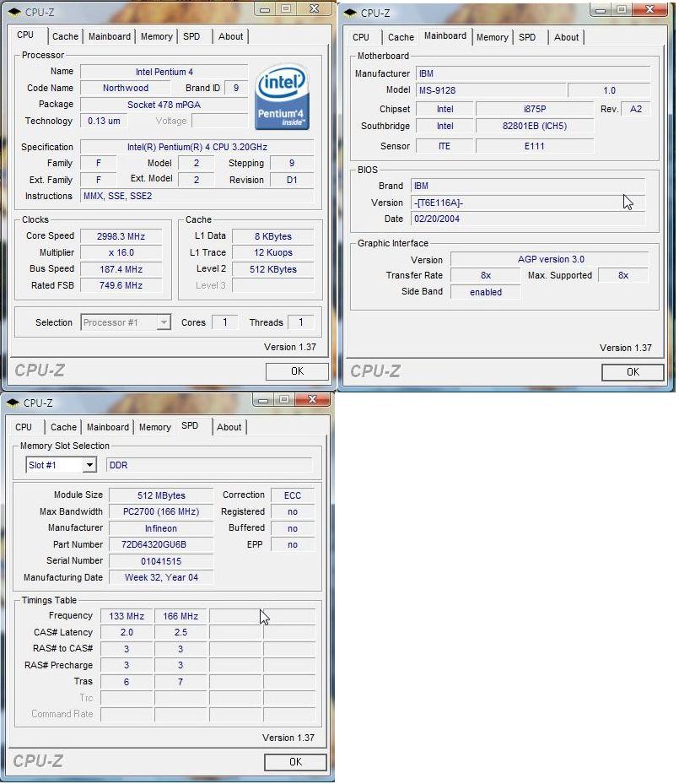
Task: Click Level 2 cache value 512 KBytes
Action: (272, 269)
